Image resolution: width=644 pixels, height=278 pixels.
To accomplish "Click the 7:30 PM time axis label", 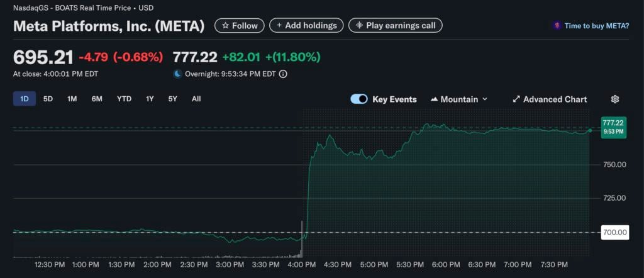I will pos(553,265).
